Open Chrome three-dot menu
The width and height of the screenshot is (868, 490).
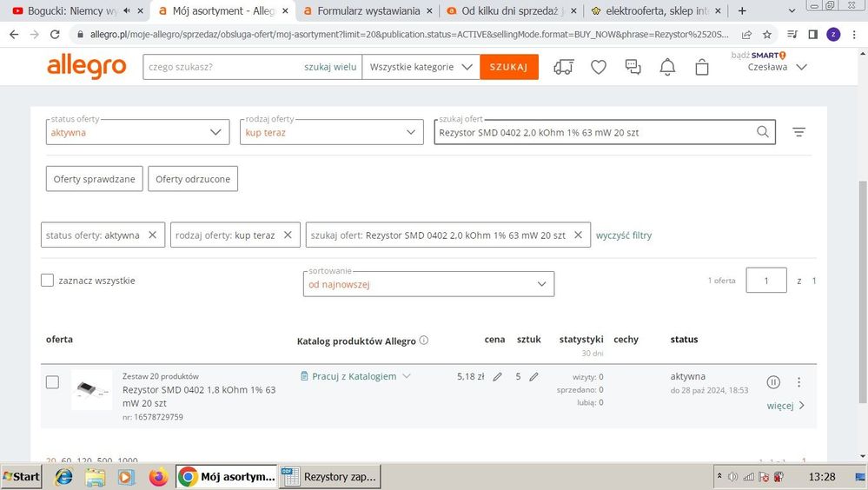tap(855, 35)
